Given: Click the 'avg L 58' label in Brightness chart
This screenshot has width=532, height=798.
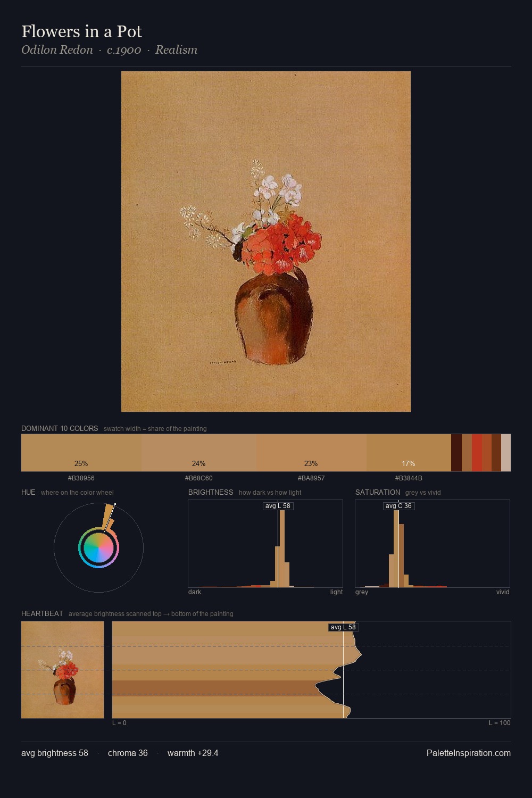Looking at the screenshot, I should (278, 506).
